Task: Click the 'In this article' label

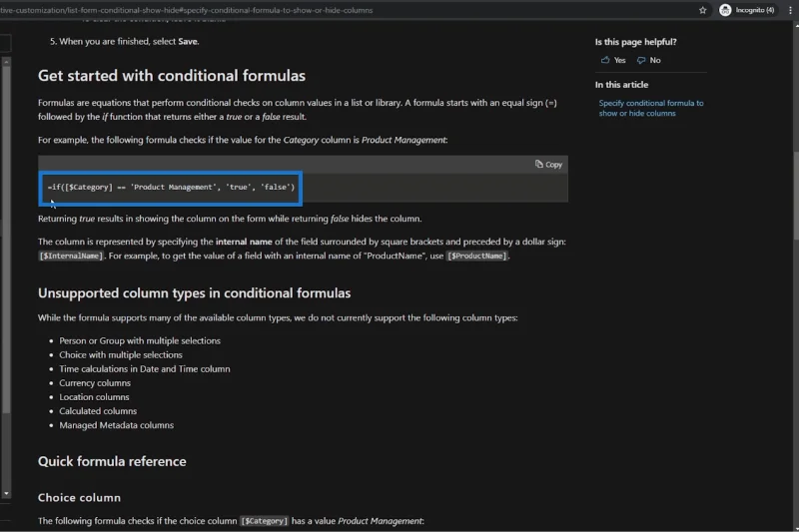Action: (x=621, y=85)
